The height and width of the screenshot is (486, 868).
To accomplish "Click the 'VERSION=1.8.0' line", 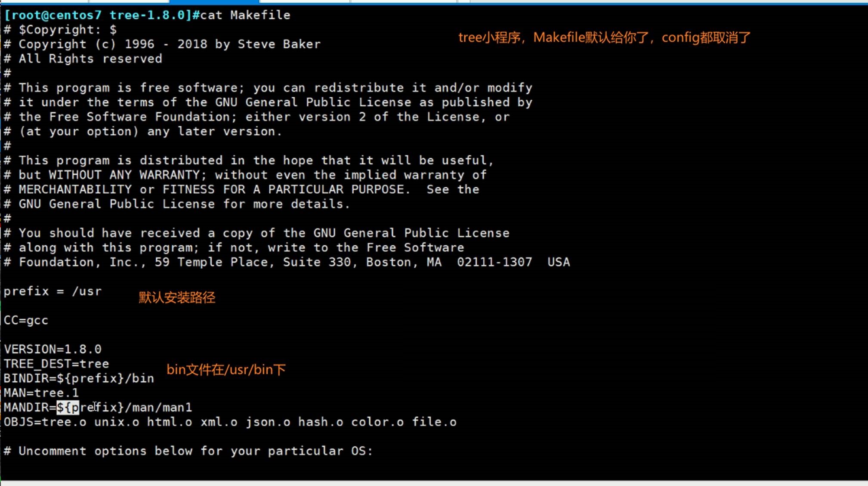I will tap(53, 349).
